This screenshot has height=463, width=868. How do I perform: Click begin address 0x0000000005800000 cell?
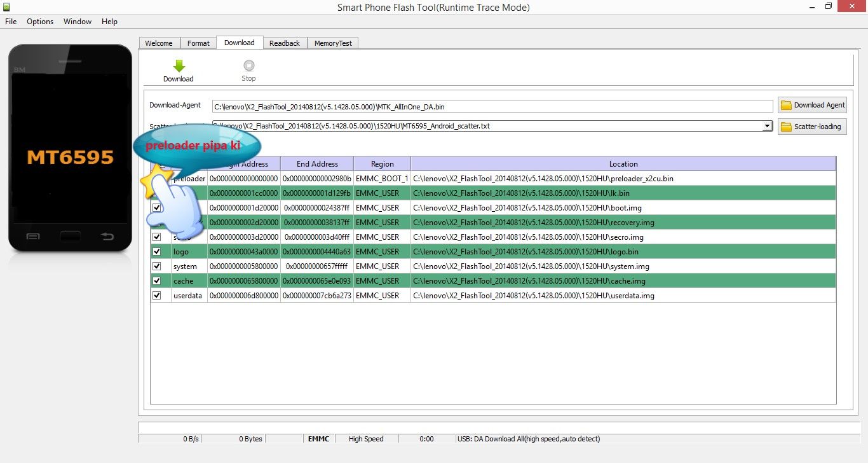coord(244,266)
